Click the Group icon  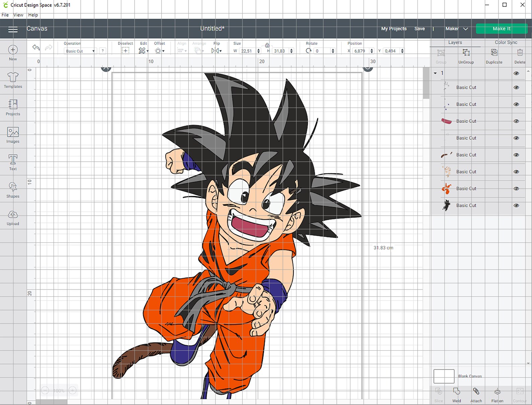pyautogui.click(x=441, y=53)
